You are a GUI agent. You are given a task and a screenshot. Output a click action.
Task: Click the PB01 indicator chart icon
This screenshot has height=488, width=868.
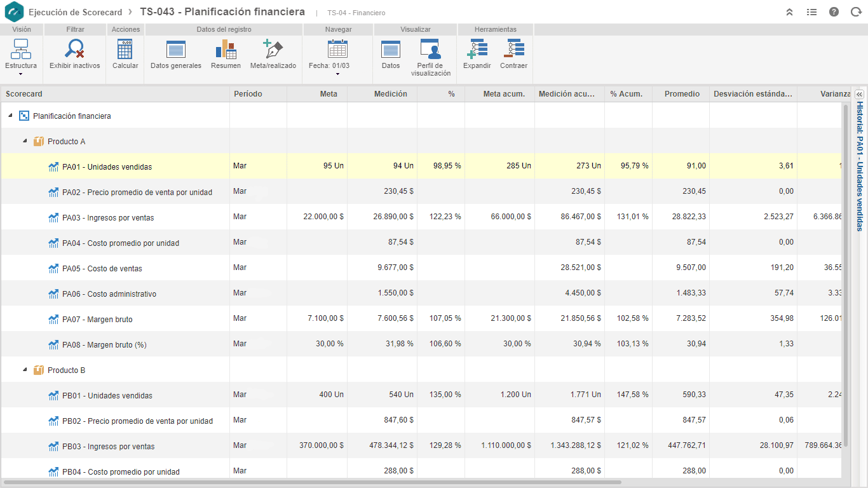click(54, 395)
